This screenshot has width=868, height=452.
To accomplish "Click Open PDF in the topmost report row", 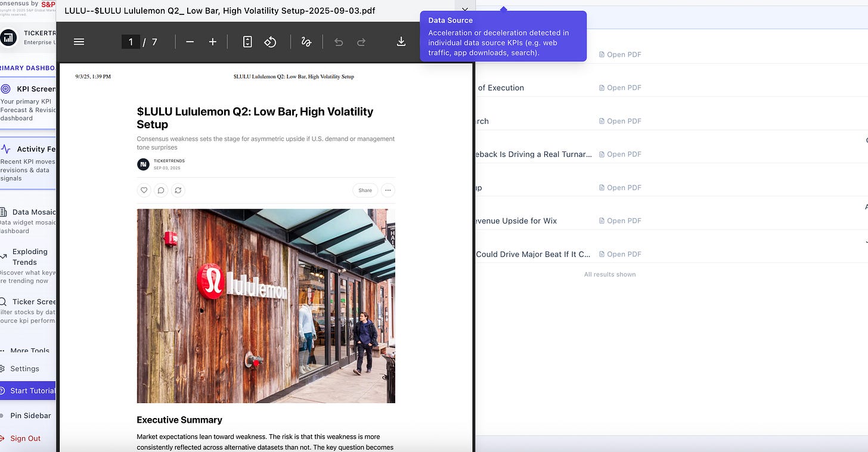I will coord(620,54).
